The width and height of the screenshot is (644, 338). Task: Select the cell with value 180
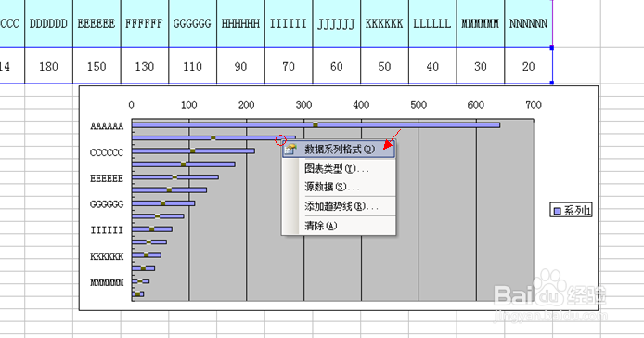48,66
